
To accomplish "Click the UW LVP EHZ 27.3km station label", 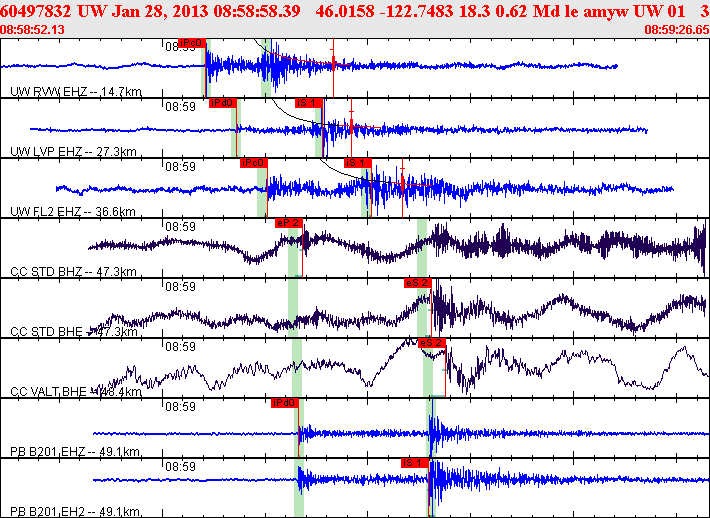I will (73, 151).
